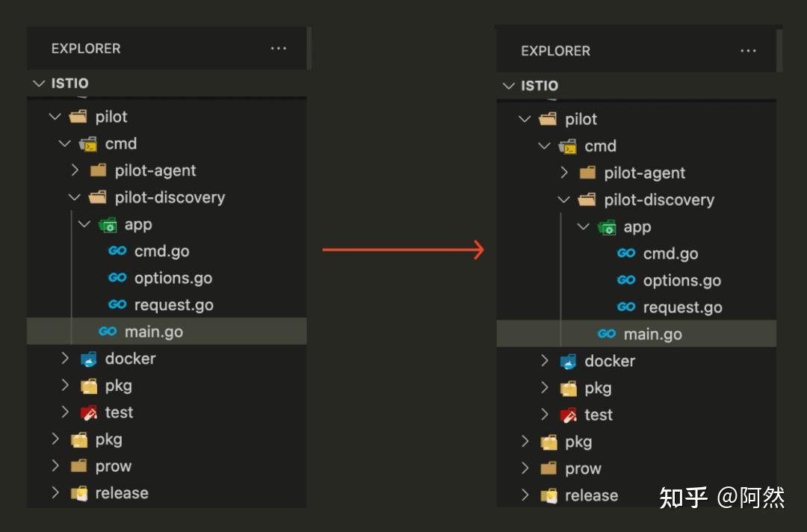Click the cmd folder icon in left panel
This screenshot has height=532, width=807.
87,143
